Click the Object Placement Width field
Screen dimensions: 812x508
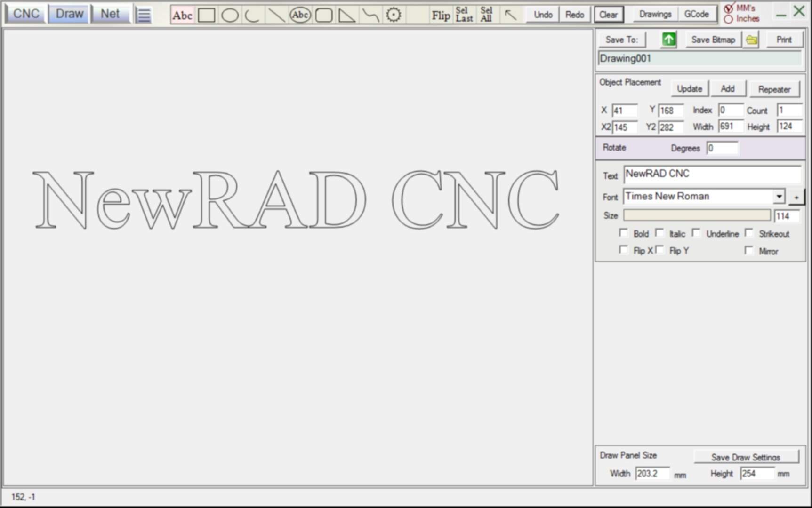731,126
